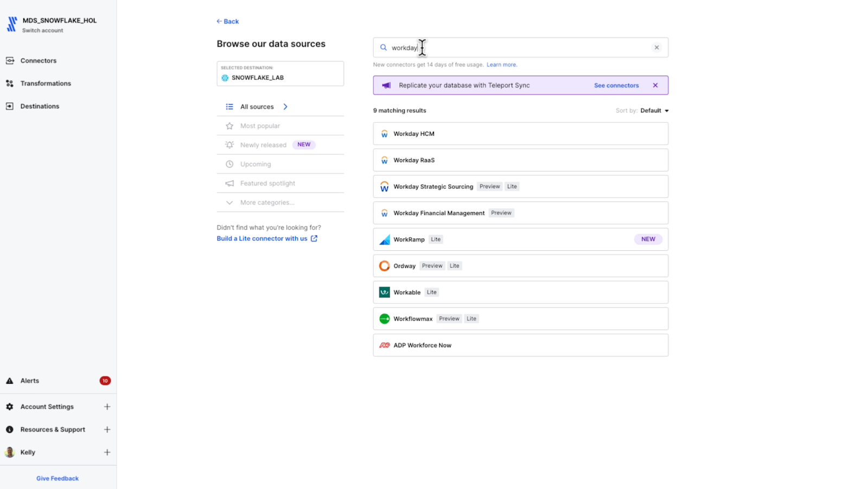The width and height of the screenshot is (868, 489).
Task: Click the Resources & Support info icon
Action: (10, 429)
